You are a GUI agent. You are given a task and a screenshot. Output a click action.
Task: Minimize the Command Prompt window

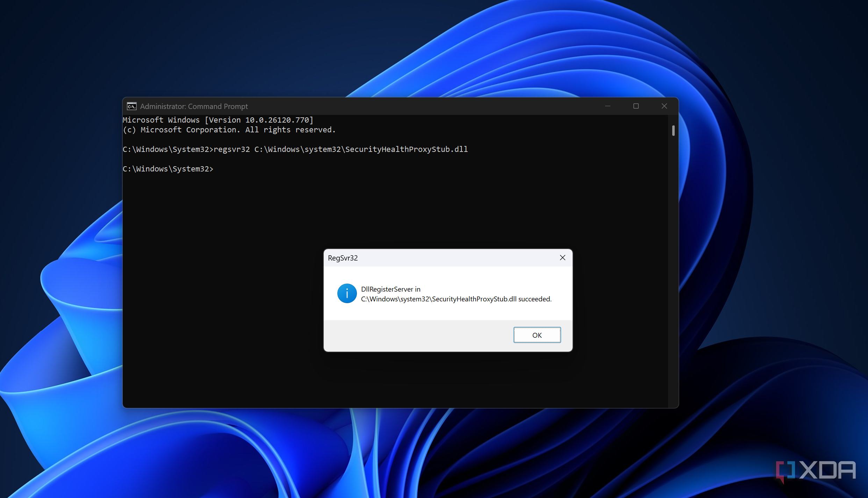pyautogui.click(x=608, y=106)
